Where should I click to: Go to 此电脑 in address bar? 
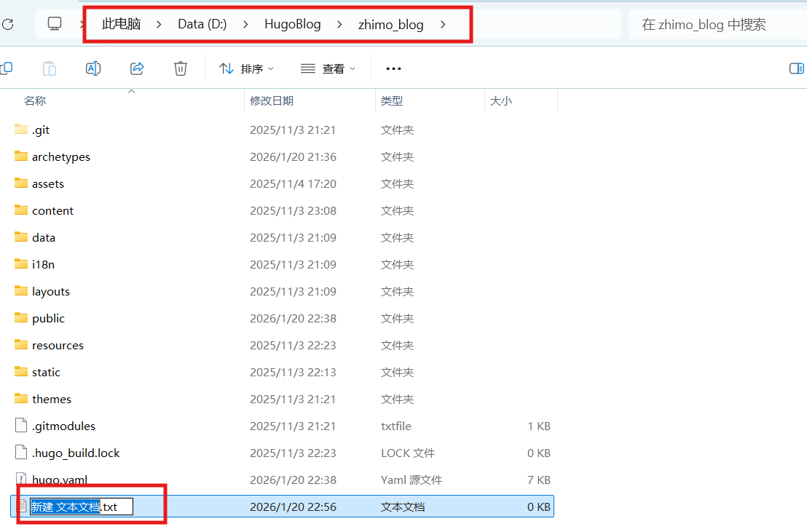tap(121, 24)
